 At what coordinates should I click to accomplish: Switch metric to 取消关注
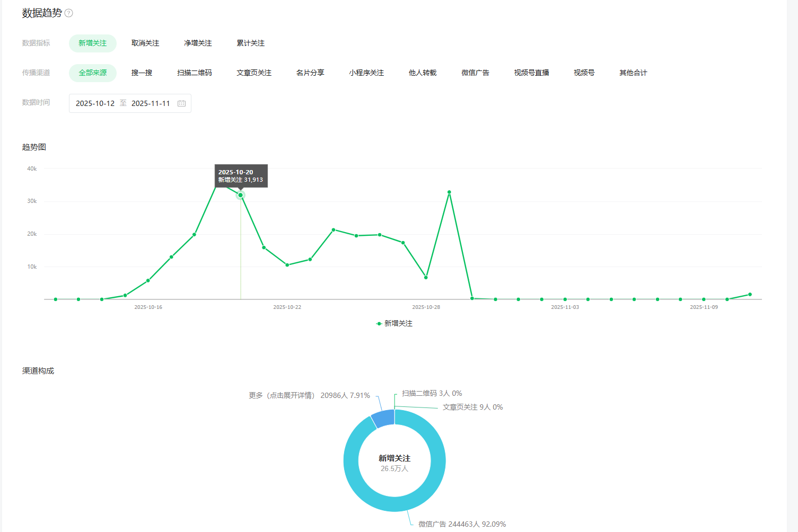145,43
